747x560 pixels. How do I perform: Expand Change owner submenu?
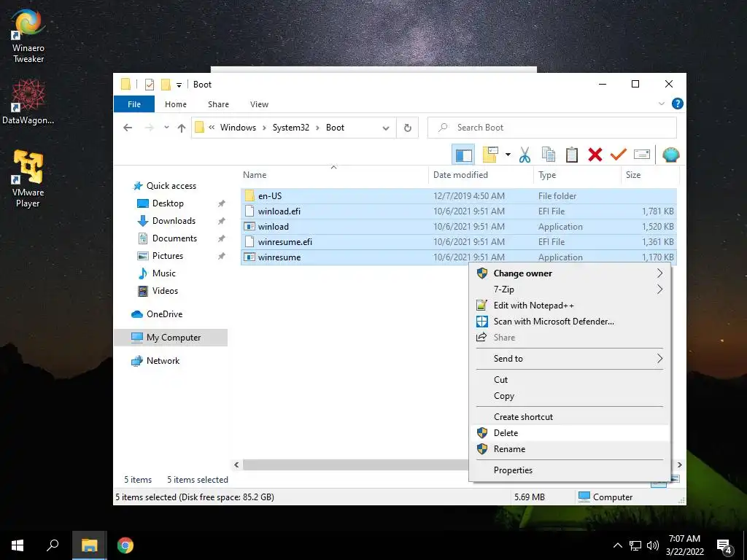pos(570,273)
